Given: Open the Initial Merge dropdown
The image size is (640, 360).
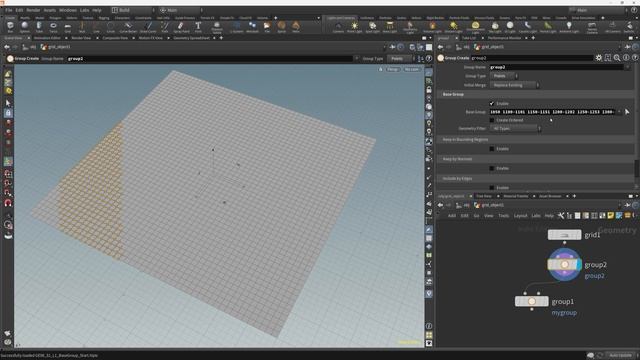Looking at the screenshot, I should [515, 85].
